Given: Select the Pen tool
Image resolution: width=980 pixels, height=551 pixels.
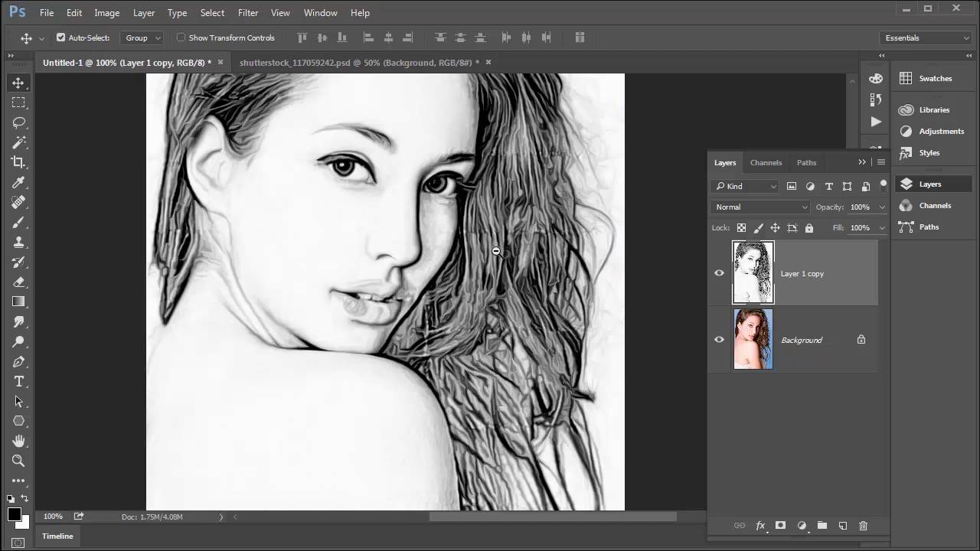Looking at the screenshot, I should [x=18, y=361].
